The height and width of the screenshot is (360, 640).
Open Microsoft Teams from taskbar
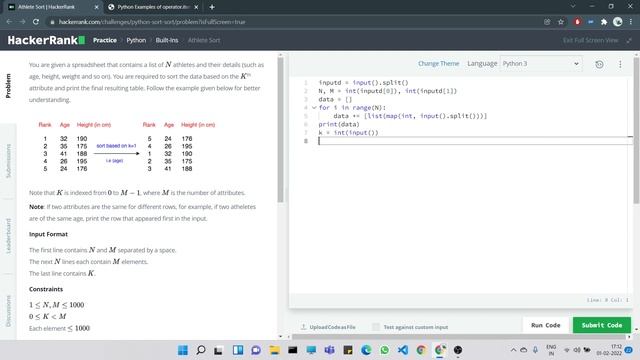point(329,350)
